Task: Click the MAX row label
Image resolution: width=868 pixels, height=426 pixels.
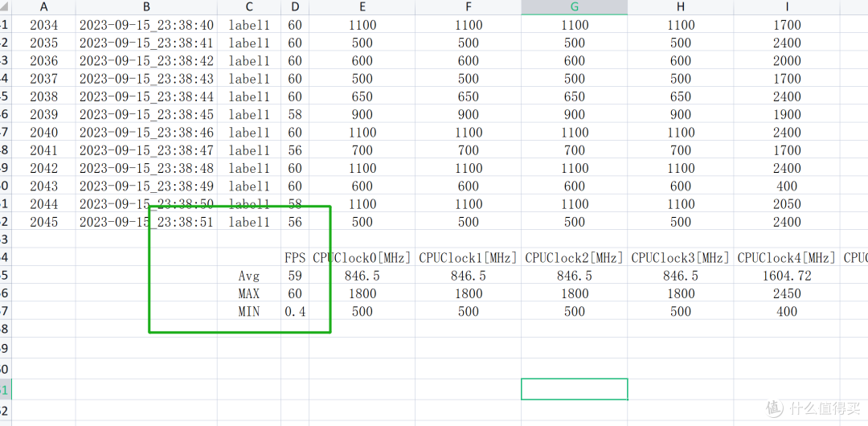Action: point(249,293)
